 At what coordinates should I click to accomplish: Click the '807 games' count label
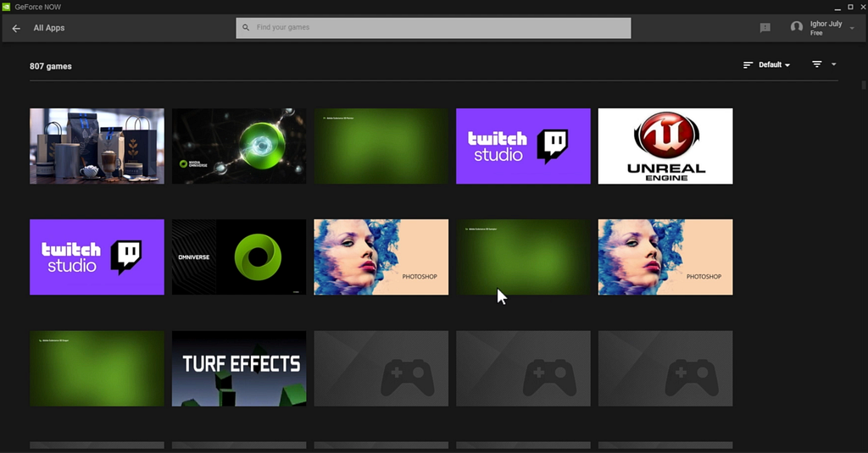tap(50, 66)
